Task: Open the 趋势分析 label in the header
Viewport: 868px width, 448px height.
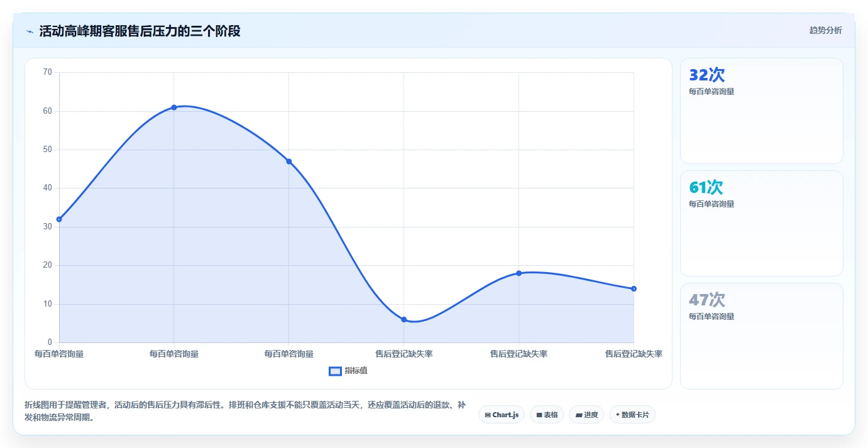Action: click(x=825, y=31)
